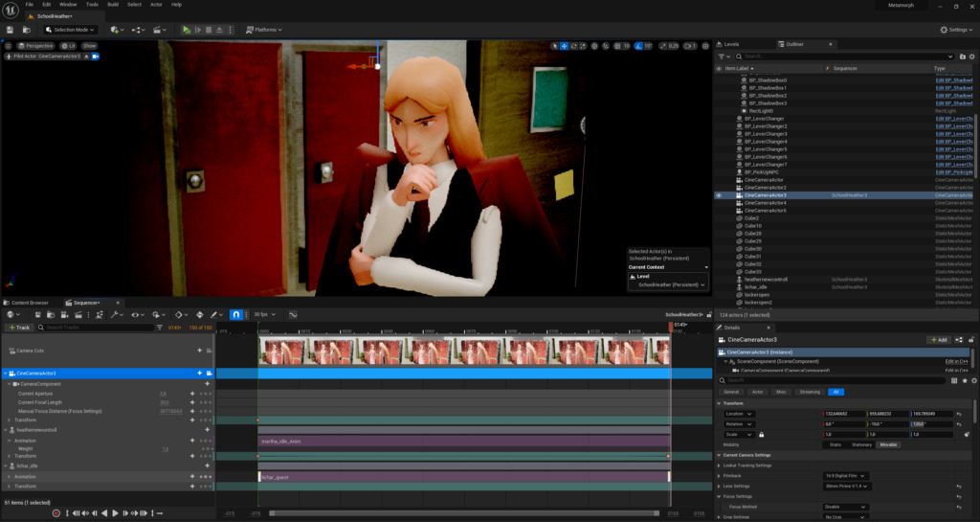Open the Build menu
Viewport: 980px width, 522px height.
[113, 5]
